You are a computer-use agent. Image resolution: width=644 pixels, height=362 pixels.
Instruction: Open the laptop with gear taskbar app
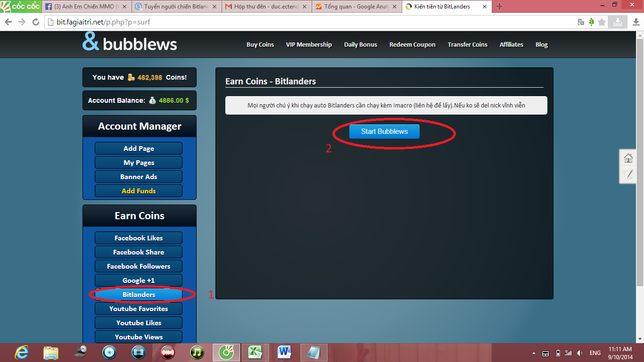tap(80, 352)
